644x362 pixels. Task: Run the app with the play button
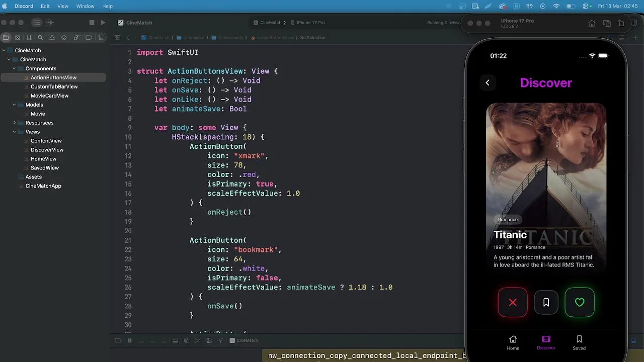coord(103,23)
